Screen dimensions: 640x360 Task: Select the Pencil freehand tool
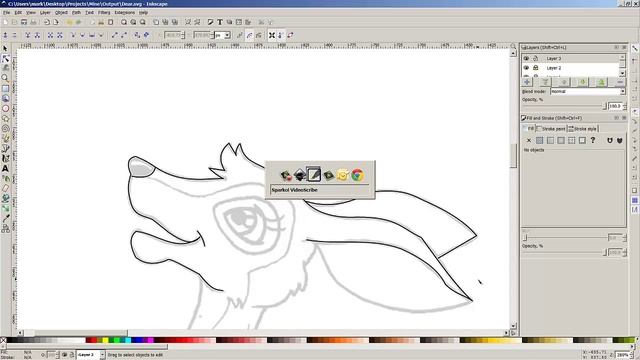pyautogui.click(x=5, y=138)
